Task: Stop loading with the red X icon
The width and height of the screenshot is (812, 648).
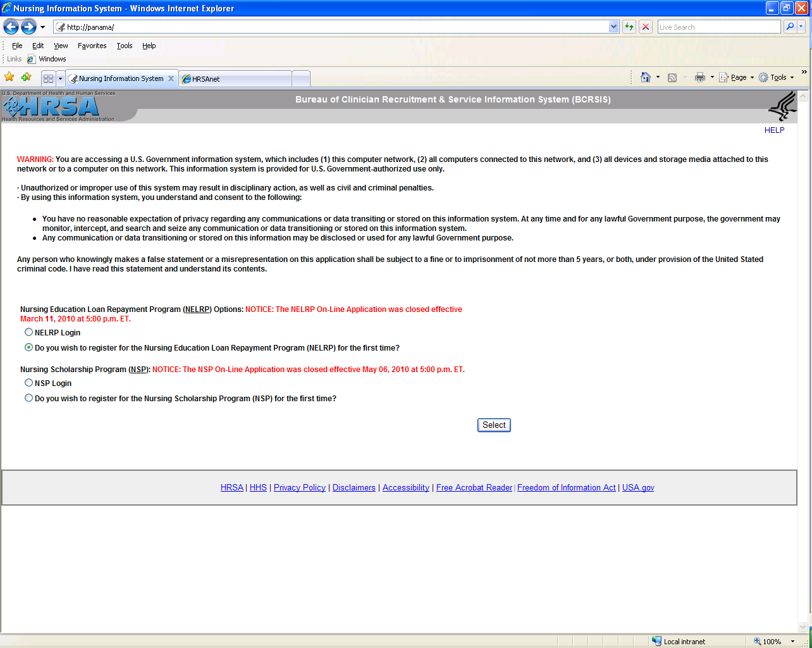Action: [x=646, y=27]
